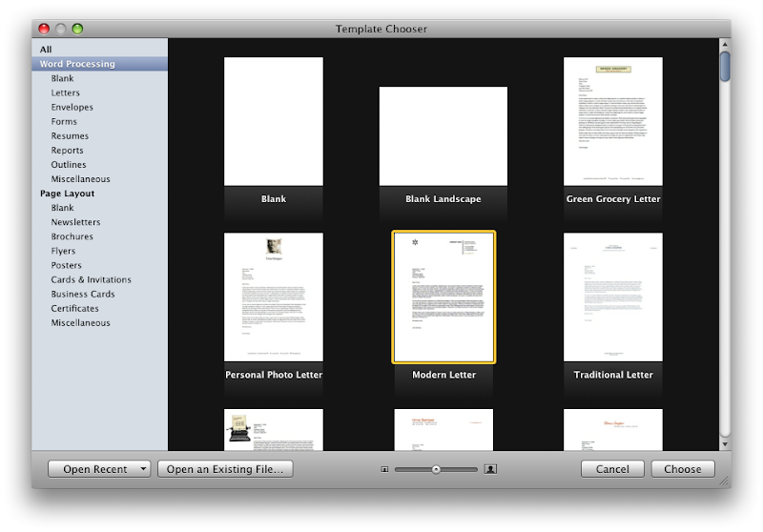Screen dimensions: 763x532
Task: Click the Modern Letter template thumbnail
Action: point(443,297)
